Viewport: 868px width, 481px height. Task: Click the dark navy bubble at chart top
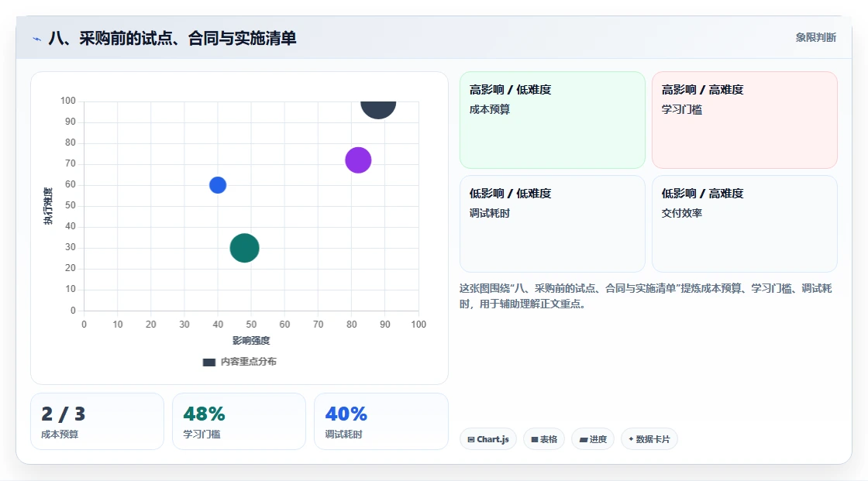(x=378, y=109)
